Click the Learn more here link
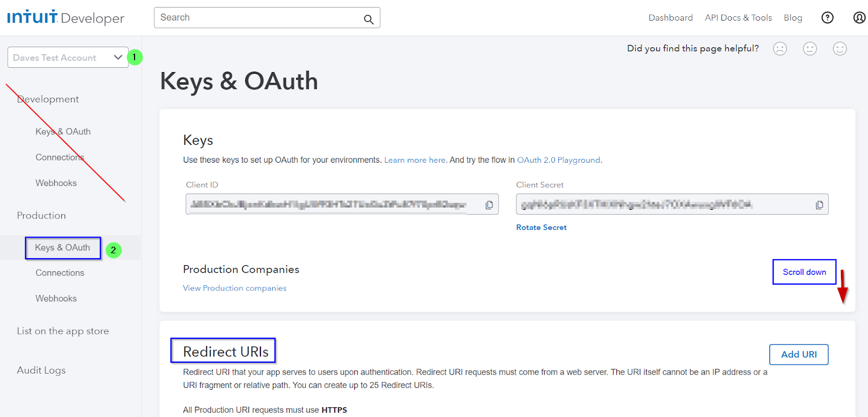Viewport: 868px width, 417px height. coord(415,160)
